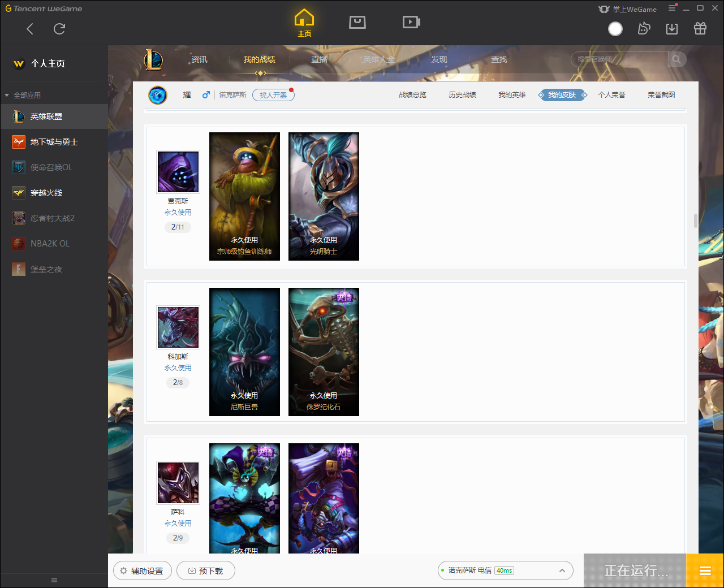Screen dimensions: 724x588
Task: Click the 贾克斯 champion portrait
Action: 178,172
